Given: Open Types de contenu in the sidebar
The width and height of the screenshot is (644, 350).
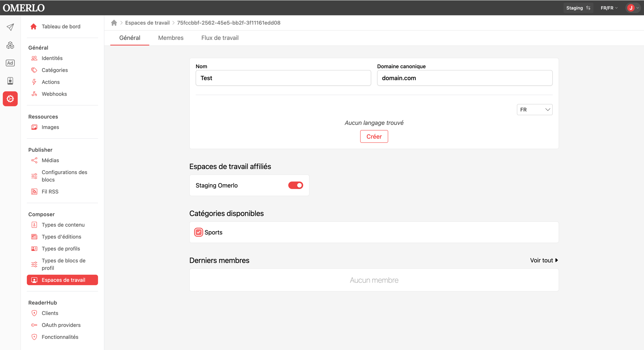Looking at the screenshot, I should (63, 225).
